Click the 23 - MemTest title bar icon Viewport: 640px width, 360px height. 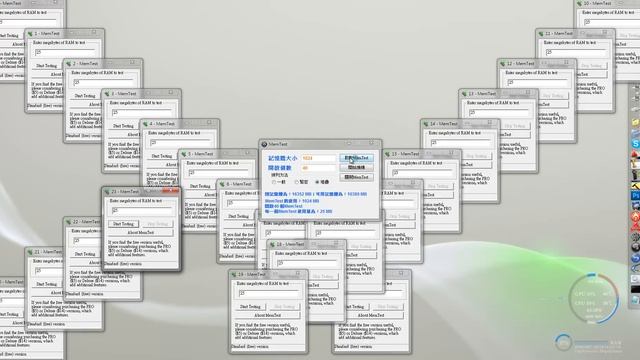coord(107,191)
